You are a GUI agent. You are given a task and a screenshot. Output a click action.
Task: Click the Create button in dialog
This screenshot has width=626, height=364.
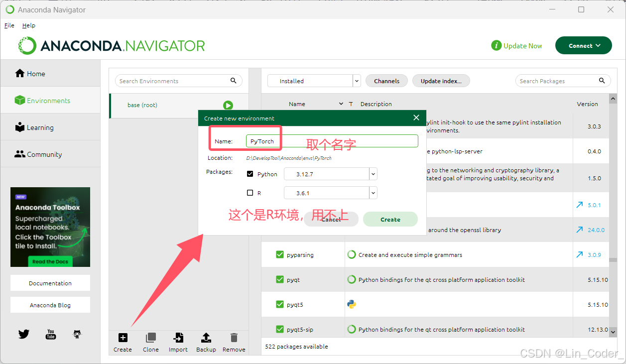point(390,219)
